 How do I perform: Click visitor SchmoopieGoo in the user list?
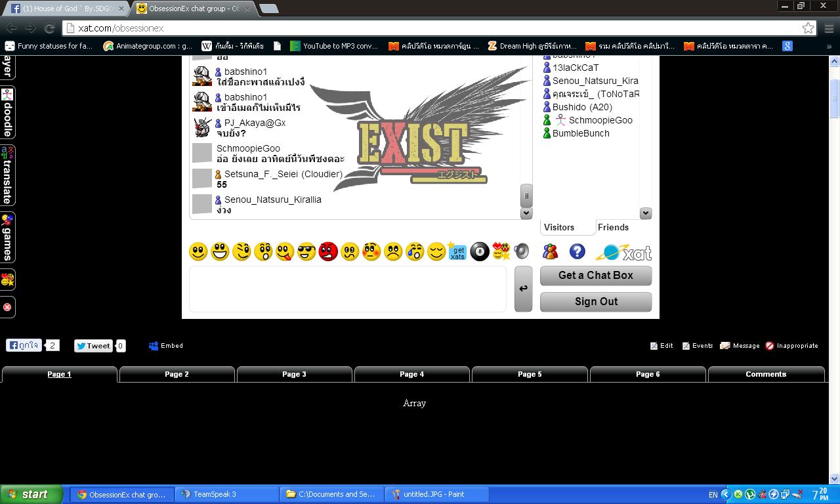(600, 120)
